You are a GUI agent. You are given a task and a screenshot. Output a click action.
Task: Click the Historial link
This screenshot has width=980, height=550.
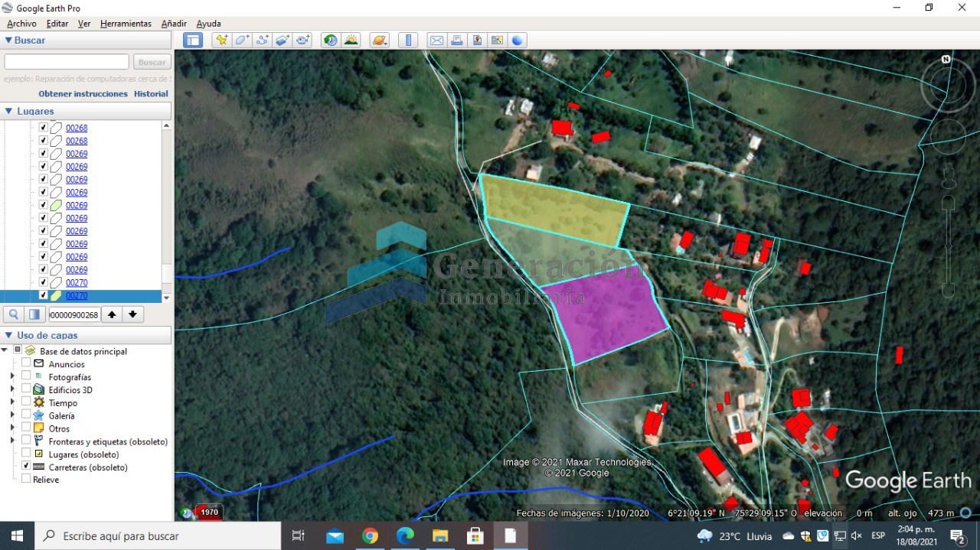(x=151, y=94)
